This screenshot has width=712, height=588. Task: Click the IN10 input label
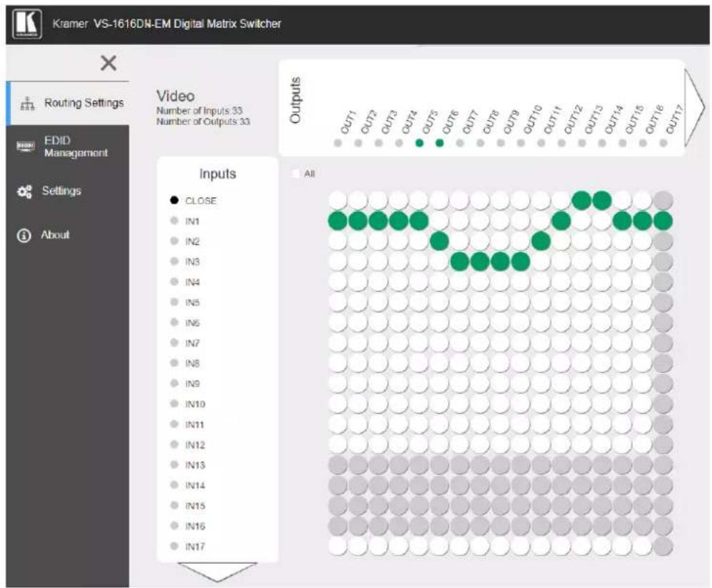click(195, 404)
